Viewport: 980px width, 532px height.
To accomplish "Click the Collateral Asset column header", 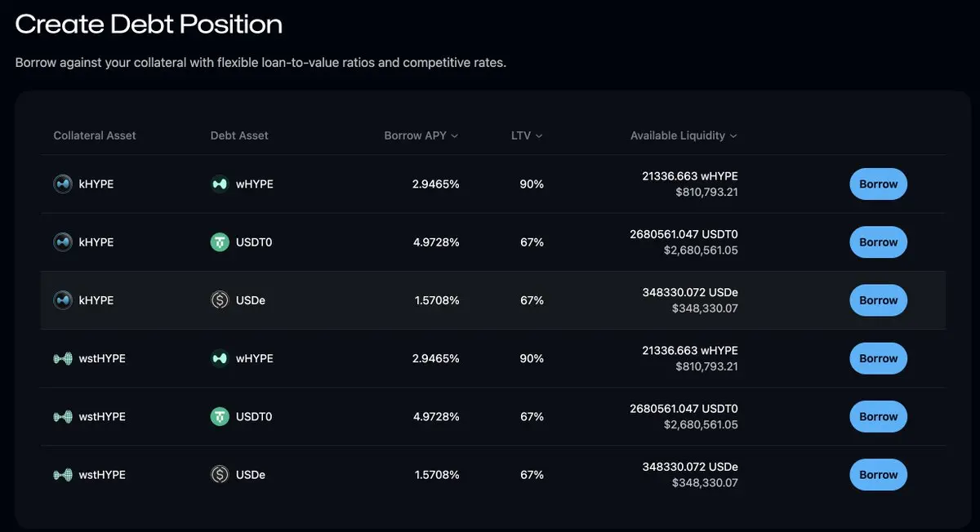I will click(x=95, y=135).
